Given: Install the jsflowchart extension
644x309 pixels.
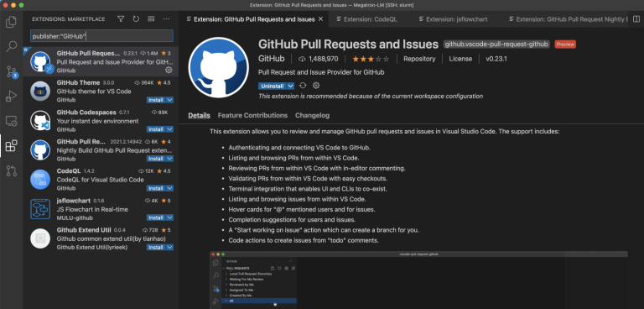Looking at the screenshot, I should [156, 217].
